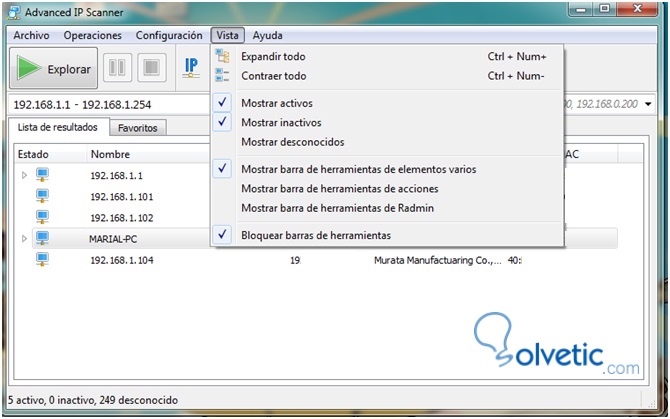Select the 192.168.1.102 name cell
Viewport: 670px width, 419px height.
pyautogui.click(x=122, y=218)
